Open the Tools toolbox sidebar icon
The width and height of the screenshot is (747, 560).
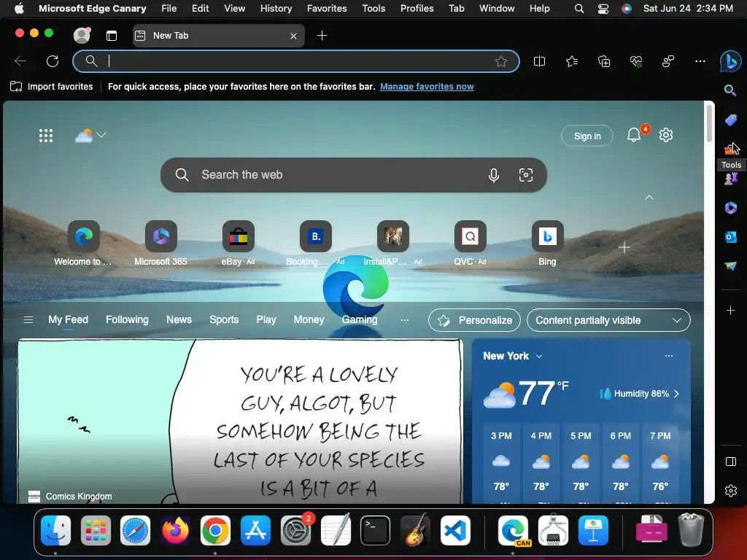[730, 149]
